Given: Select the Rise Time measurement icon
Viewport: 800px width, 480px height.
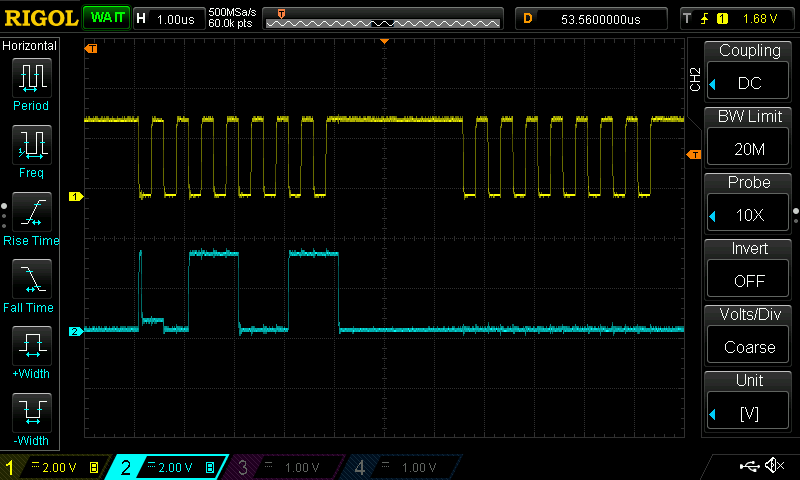Looking at the screenshot, I should coord(32,212).
